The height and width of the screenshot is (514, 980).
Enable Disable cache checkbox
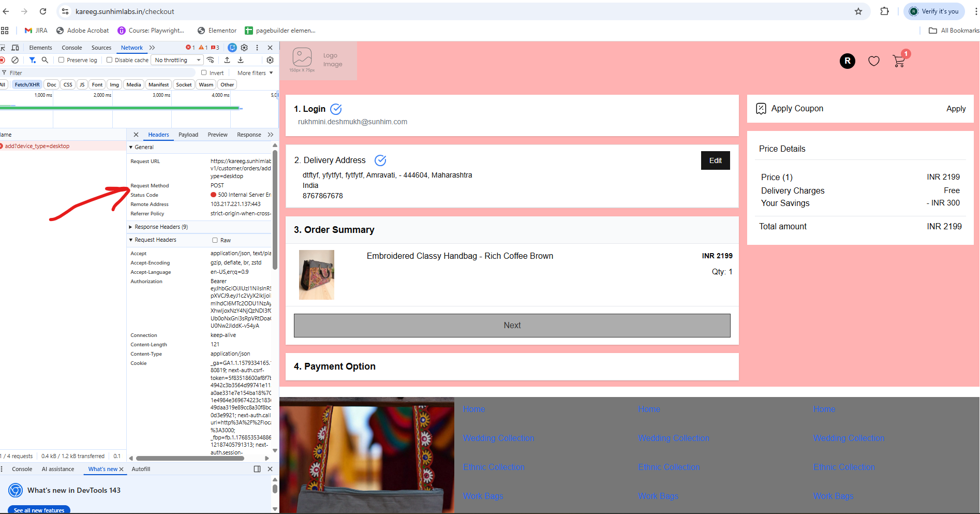tap(109, 60)
